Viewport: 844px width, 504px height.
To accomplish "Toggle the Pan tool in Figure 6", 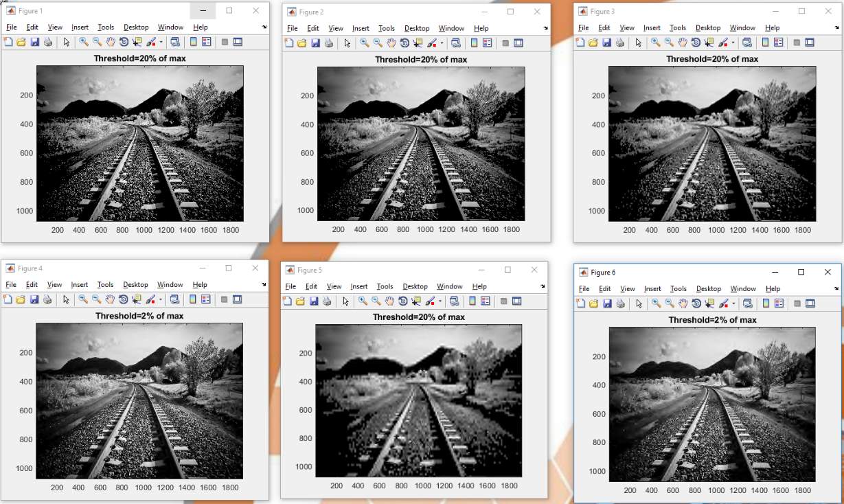I will click(682, 303).
